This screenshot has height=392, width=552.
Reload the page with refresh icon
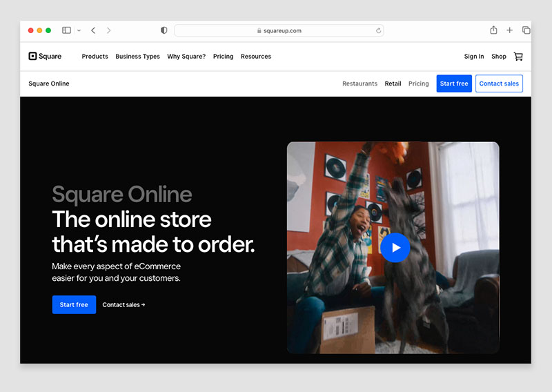(x=378, y=30)
